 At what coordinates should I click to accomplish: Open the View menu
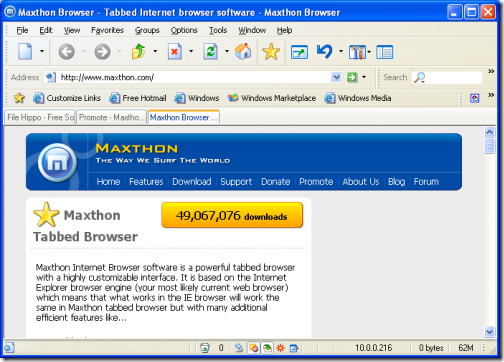tap(72, 30)
